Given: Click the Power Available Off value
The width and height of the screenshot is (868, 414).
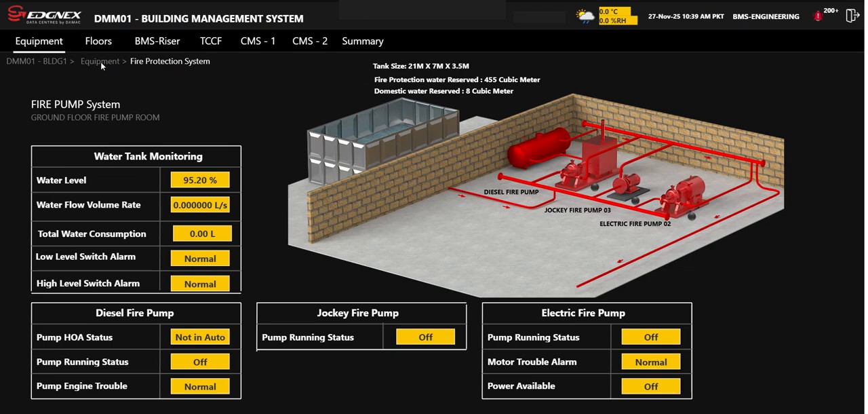Looking at the screenshot, I should coord(651,386).
